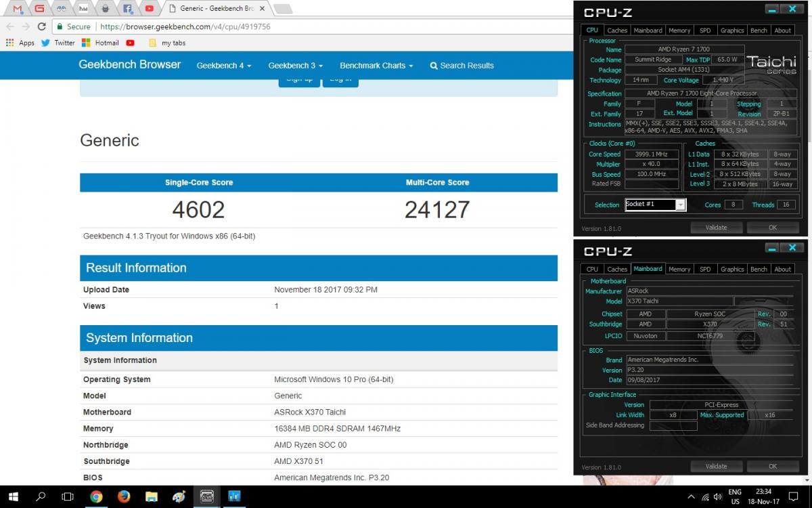Select the Multi-Core Score value 24127

(x=437, y=209)
